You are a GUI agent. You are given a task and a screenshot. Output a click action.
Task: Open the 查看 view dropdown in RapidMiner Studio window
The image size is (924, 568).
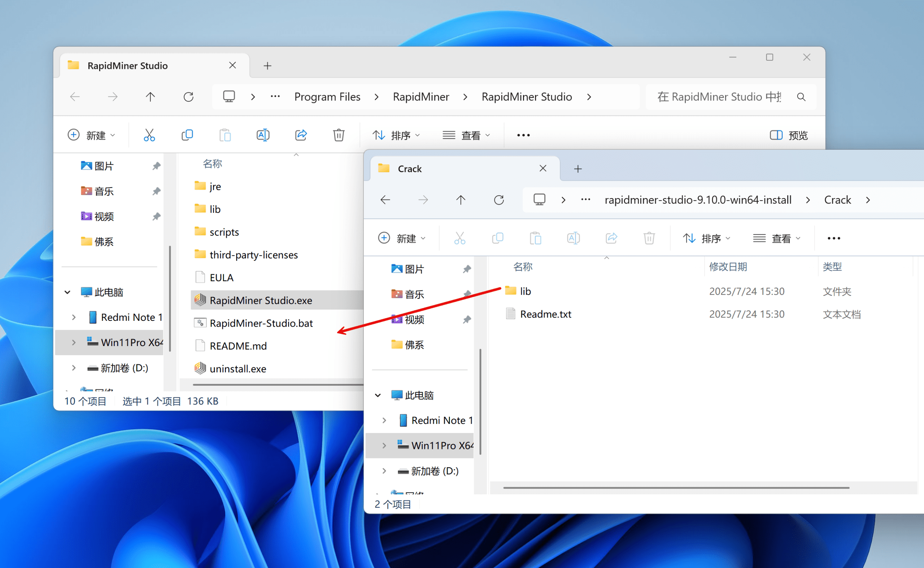(x=466, y=135)
